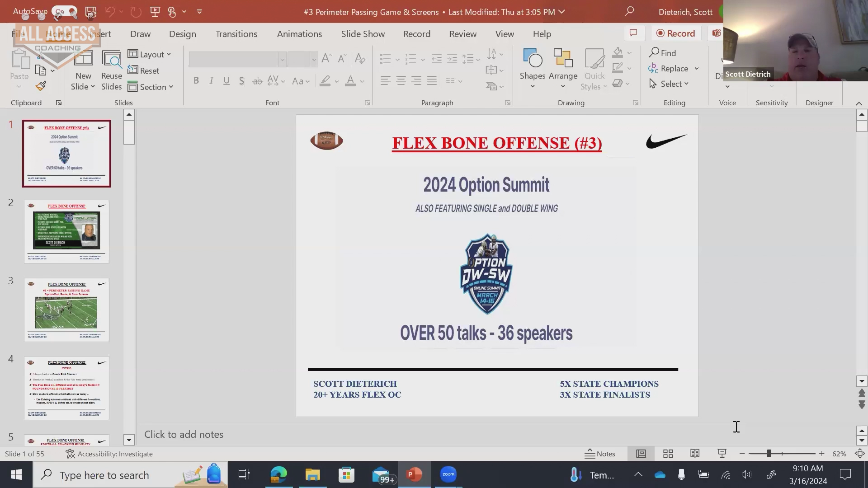Viewport: 868px width, 488px height.
Task: Click the Underline formatting icon
Action: pyautogui.click(x=226, y=81)
